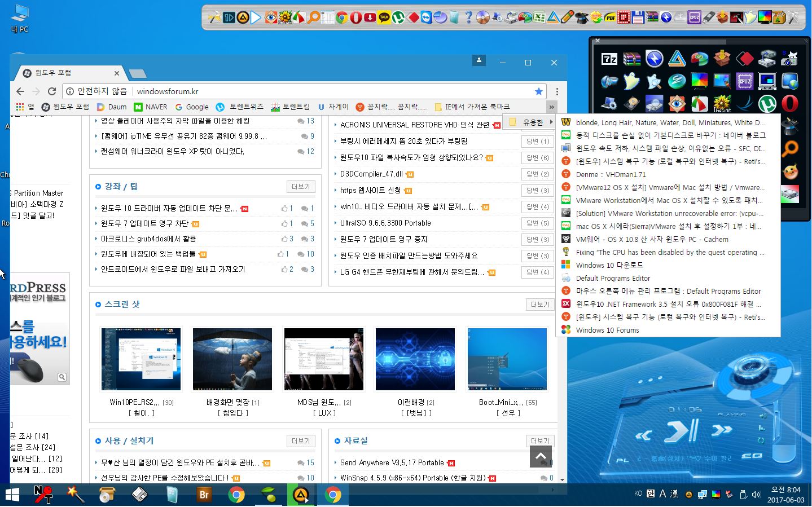The image size is (812, 507).
Task: Expand hidden bookmarks overflow chevron
Action: (x=551, y=107)
